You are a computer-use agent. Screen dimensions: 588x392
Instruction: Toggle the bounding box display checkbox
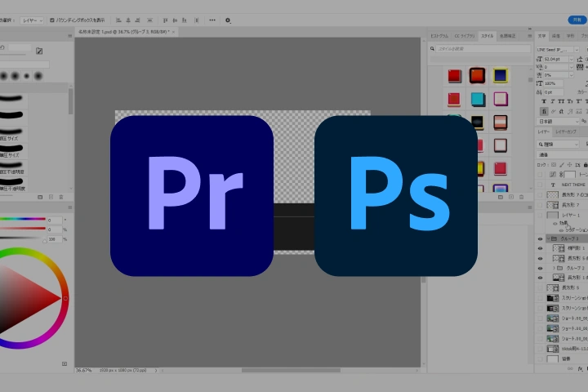[52, 20]
